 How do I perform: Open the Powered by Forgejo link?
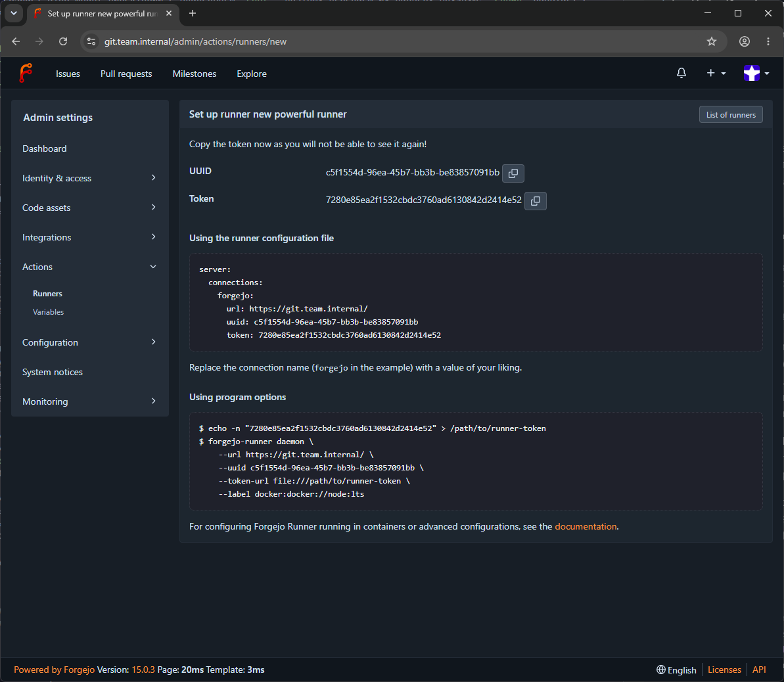(x=54, y=670)
